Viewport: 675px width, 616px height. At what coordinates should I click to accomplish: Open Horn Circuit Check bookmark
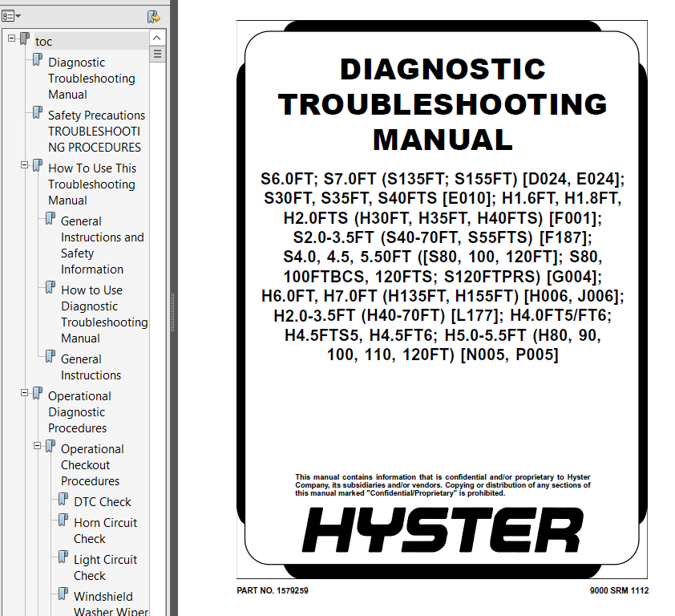coord(106,531)
